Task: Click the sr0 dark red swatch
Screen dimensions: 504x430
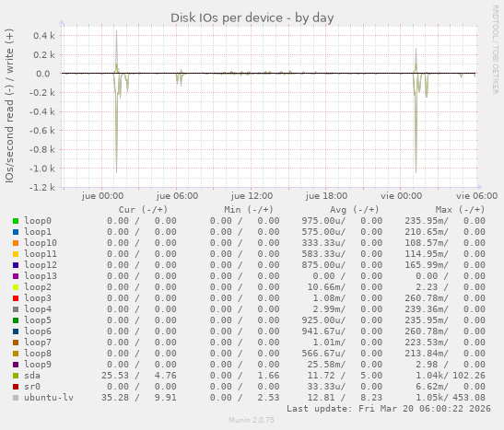Action: [x=16, y=387]
